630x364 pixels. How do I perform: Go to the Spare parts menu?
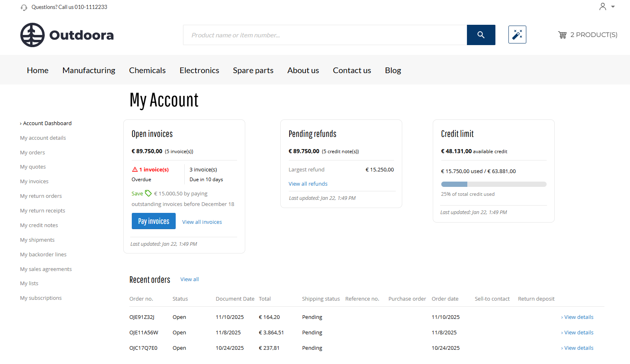coord(253,70)
